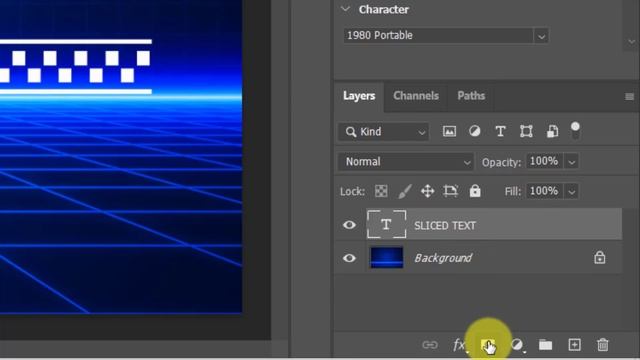Screen dimensions: 640x360
Task: Toggle layer filtering on/off switch
Action: 575,130
